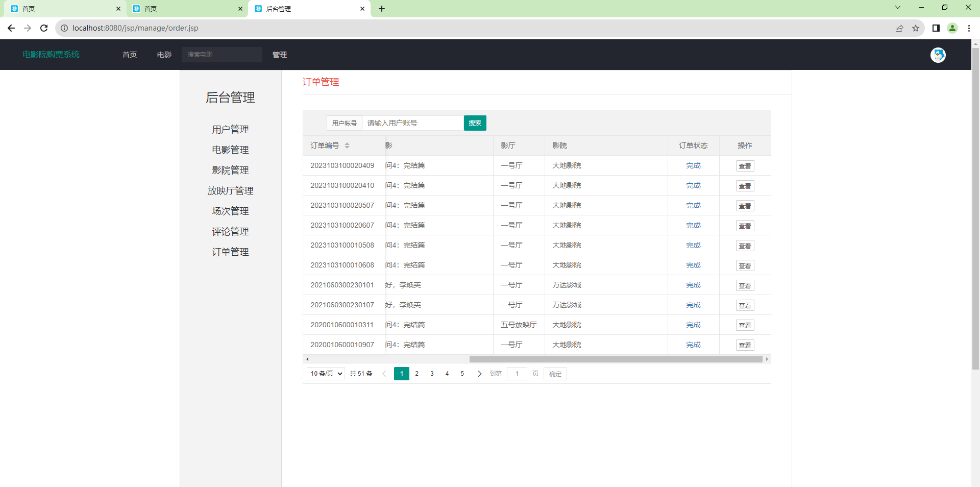Focus the 搜索电影 search box
This screenshot has width=980, height=487.
click(x=222, y=55)
